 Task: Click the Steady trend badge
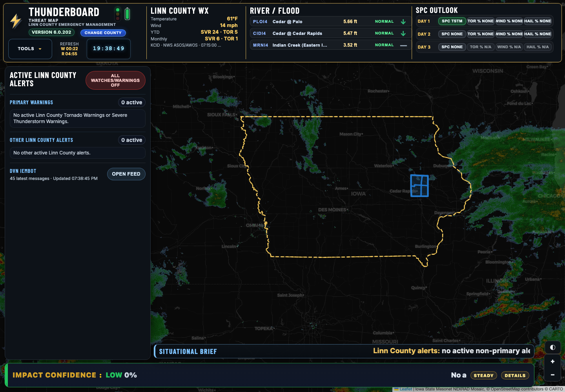pyautogui.click(x=483, y=376)
